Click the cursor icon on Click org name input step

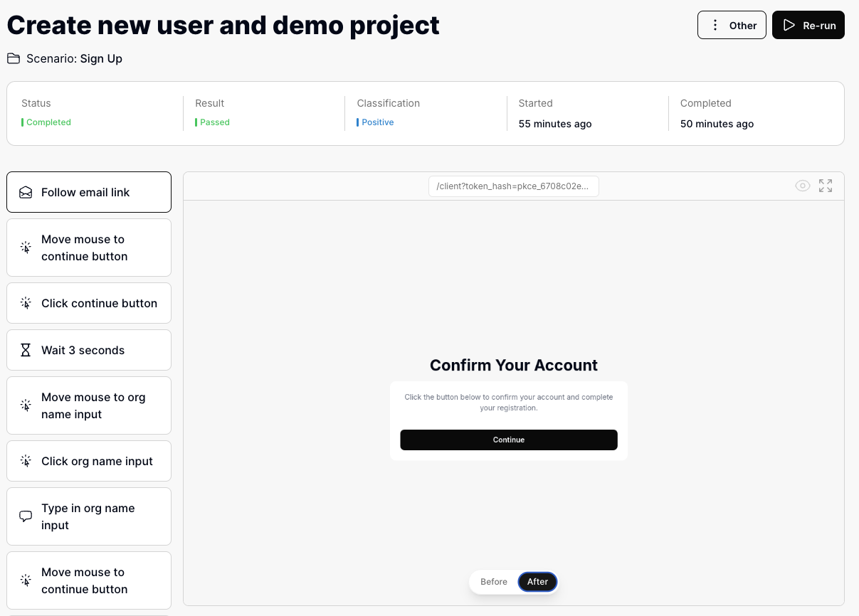point(26,461)
